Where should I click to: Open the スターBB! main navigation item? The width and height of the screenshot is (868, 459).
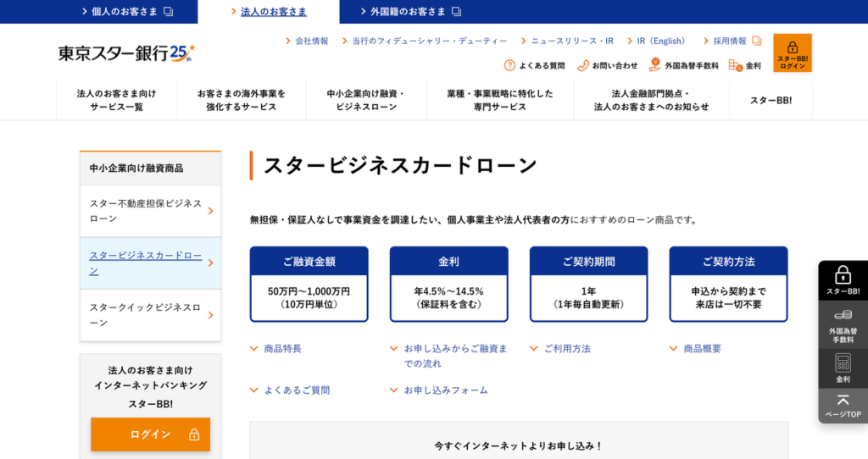tap(771, 100)
